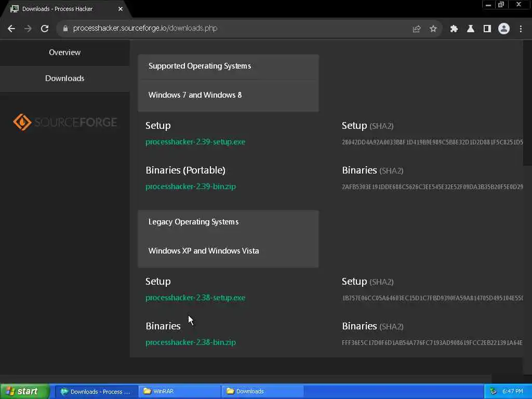Click the system tray icon by the clock
Viewport: 532px width, 399px height.
point(493,392)
